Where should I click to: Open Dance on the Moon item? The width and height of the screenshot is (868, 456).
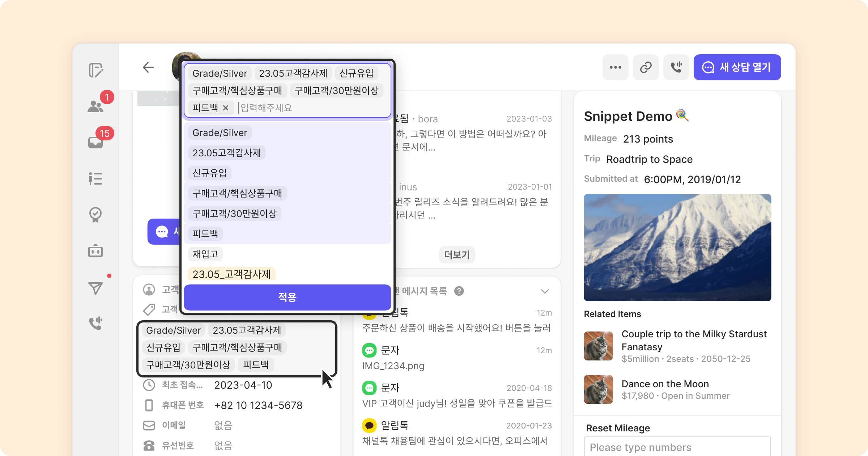(665, 384)
